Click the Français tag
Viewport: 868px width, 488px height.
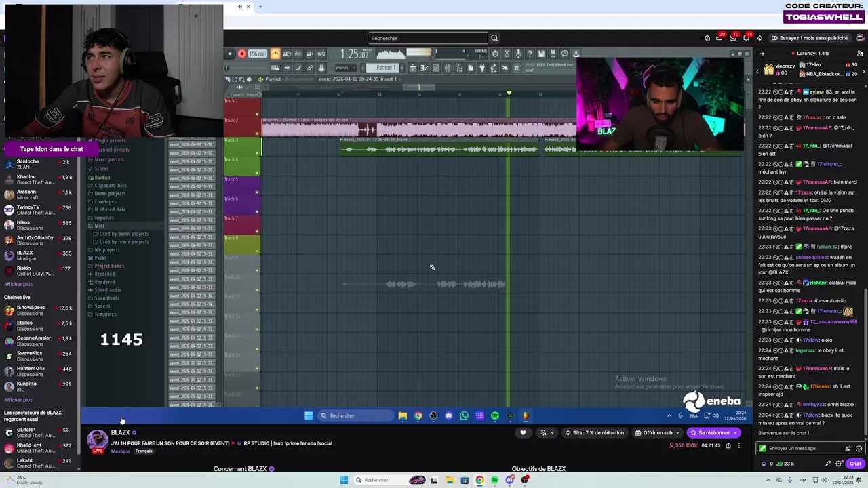pos(144,451)
